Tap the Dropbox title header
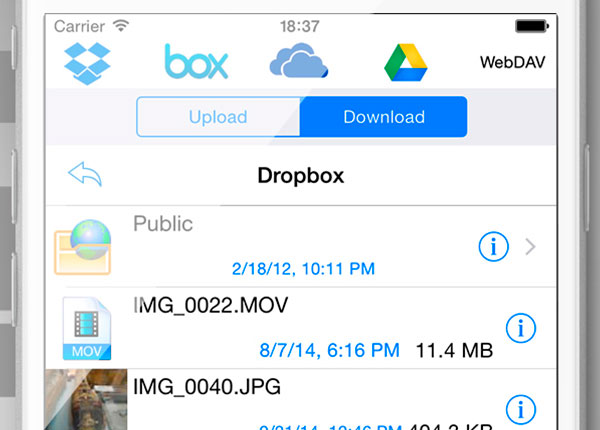The width and height of the screenshot is (600, 430). [x=300, y=176]
